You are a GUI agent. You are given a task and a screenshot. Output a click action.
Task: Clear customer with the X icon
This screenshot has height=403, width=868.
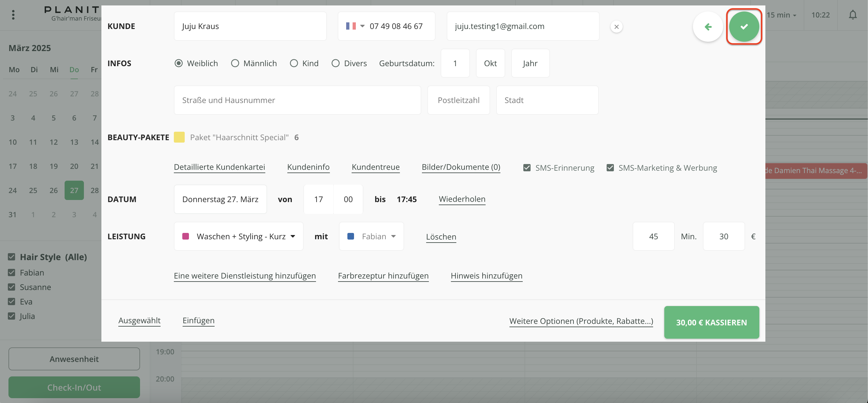tap(616, 27)
